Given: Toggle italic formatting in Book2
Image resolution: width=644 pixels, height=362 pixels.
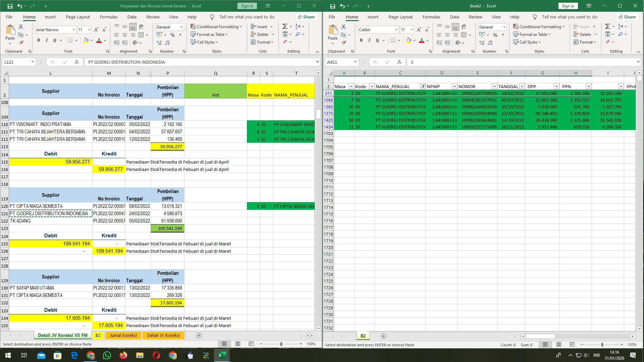Looking at the screenshot, I should pyautogui.click(x=369, y=40).
